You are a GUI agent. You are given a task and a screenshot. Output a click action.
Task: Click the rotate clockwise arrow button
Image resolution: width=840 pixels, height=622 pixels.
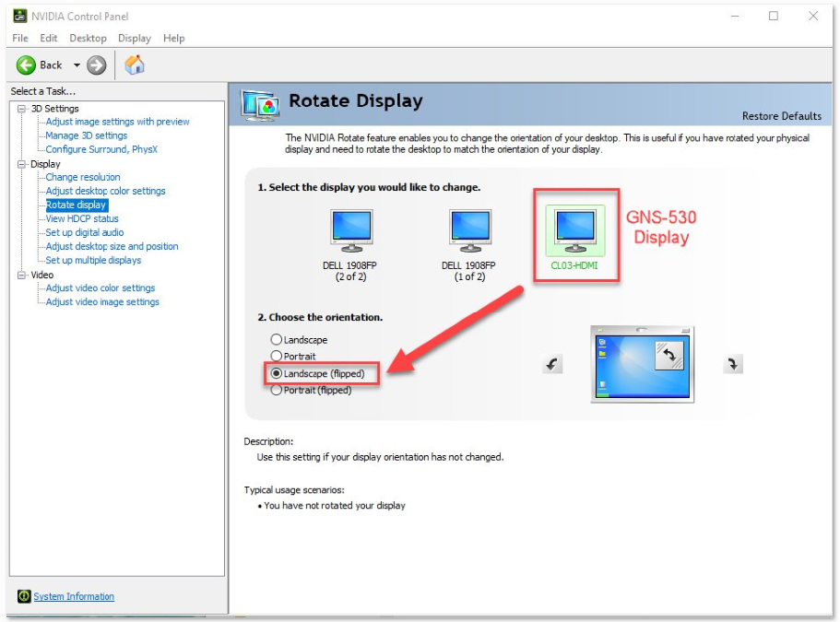732,365
